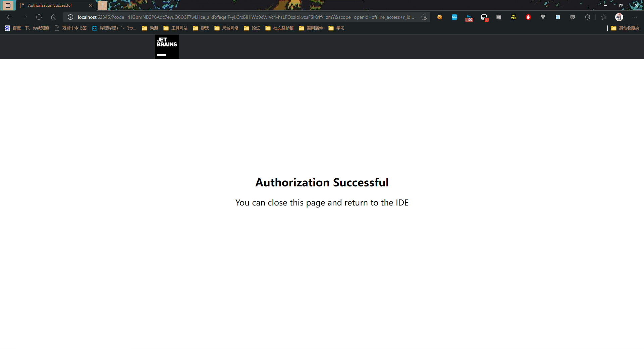Screen dimensions: 644x349
Task: Open the Extensions puzzle piece menu
Action: click(x=587, y=17)
